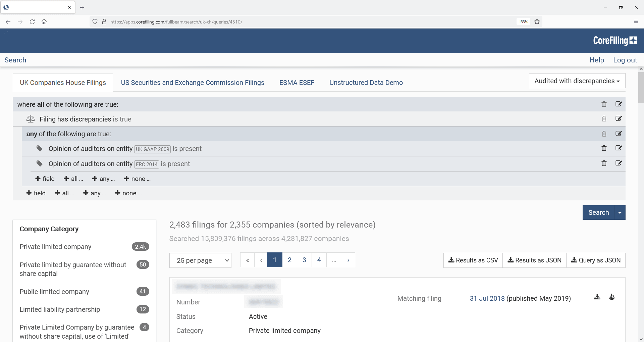644x342 pixels.
Task: Open the browser application menu
Action: [x=636, y=22]
